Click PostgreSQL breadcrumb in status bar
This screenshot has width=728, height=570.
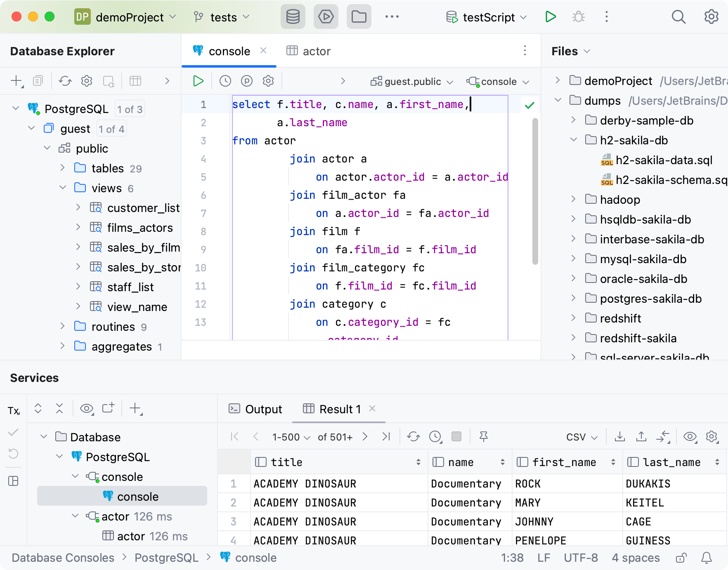[x=167, y=558]
